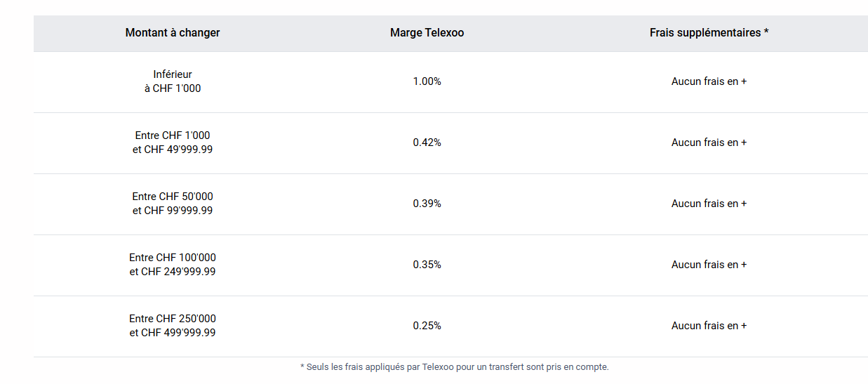868x384 pixels.
Task: Click the 'Montant à changer' column header
Action: 173,33
